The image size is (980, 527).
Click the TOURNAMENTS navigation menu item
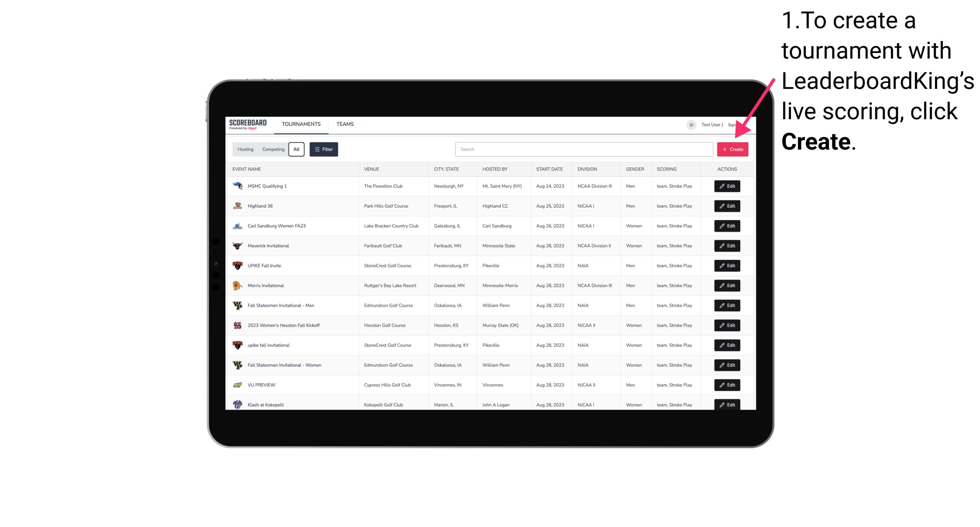click(x=301, y=124)
